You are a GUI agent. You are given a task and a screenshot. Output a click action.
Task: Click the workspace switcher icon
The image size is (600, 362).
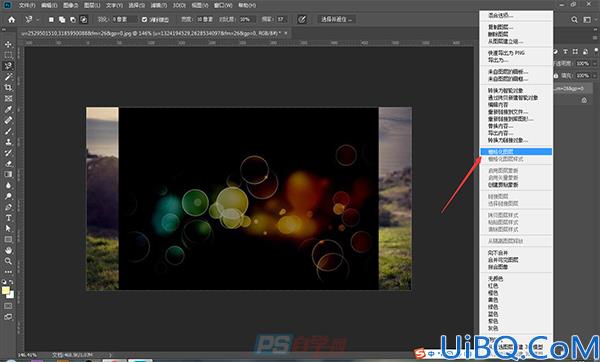point(587,19)
